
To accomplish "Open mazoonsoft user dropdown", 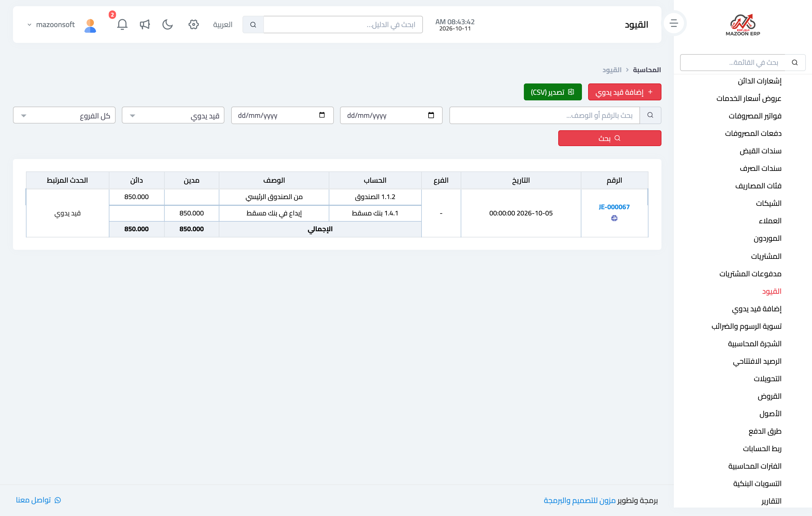I will click(51, 25).
